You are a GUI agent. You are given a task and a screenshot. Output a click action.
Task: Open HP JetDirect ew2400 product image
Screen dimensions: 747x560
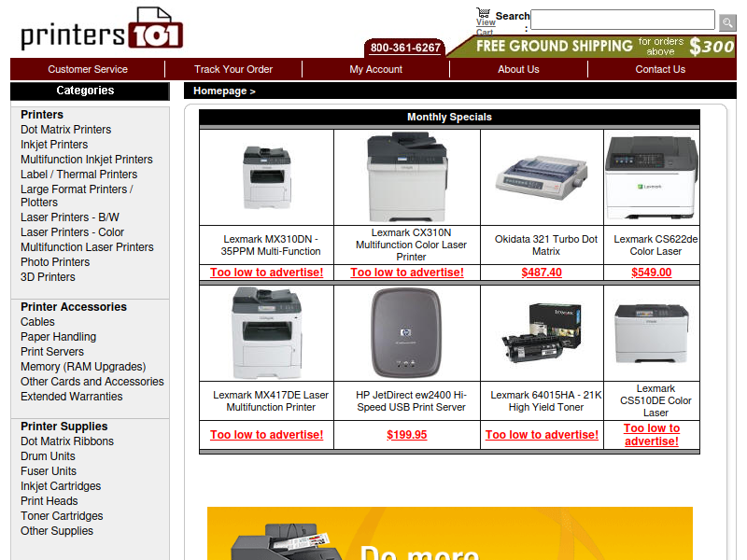pos(406,333)
